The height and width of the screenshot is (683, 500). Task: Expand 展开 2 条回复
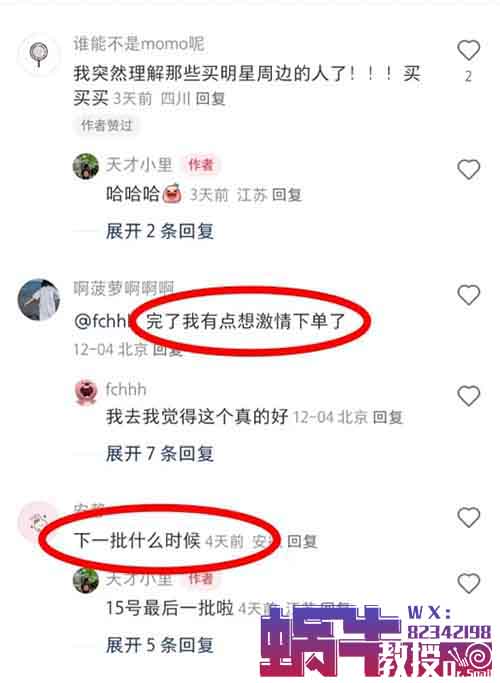click(160, 231)
